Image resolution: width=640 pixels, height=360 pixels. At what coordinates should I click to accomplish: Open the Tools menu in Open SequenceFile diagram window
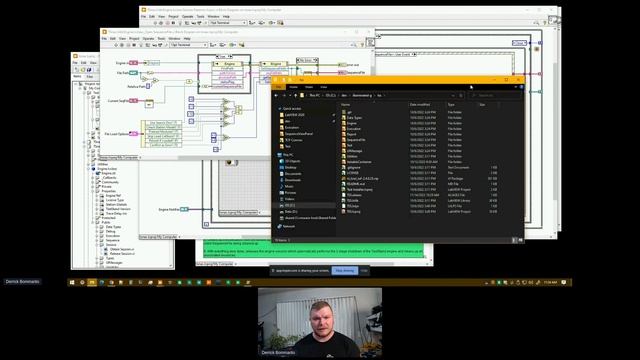click(161, 38)
